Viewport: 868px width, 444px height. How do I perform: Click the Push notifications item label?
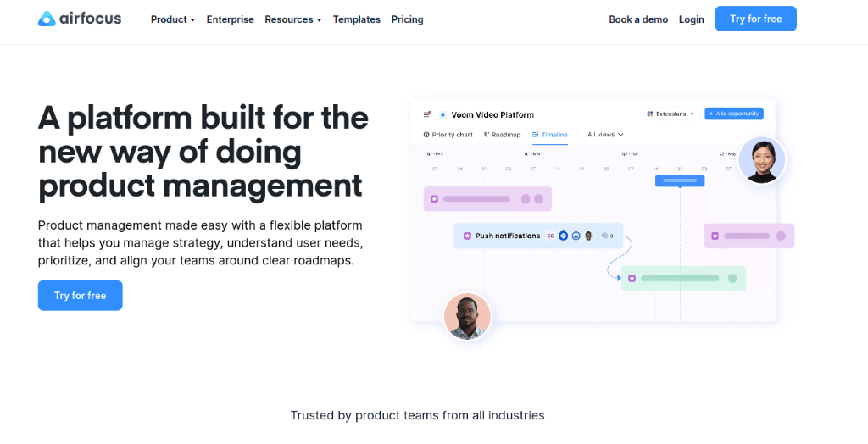point(508,236)
